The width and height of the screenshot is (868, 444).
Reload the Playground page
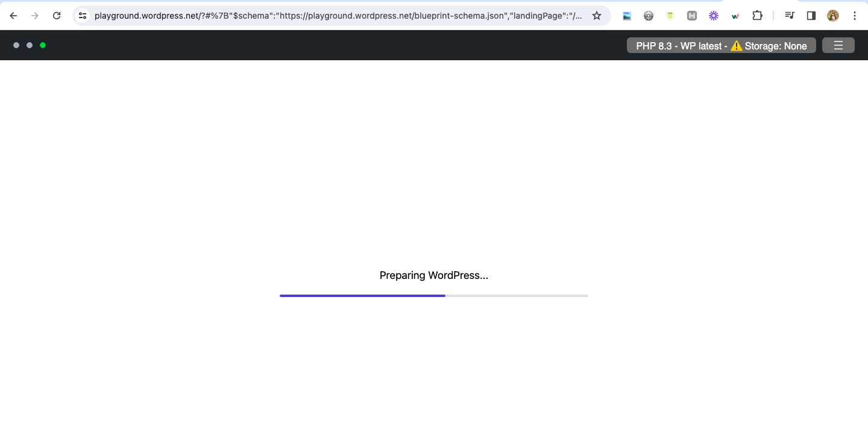57,16
